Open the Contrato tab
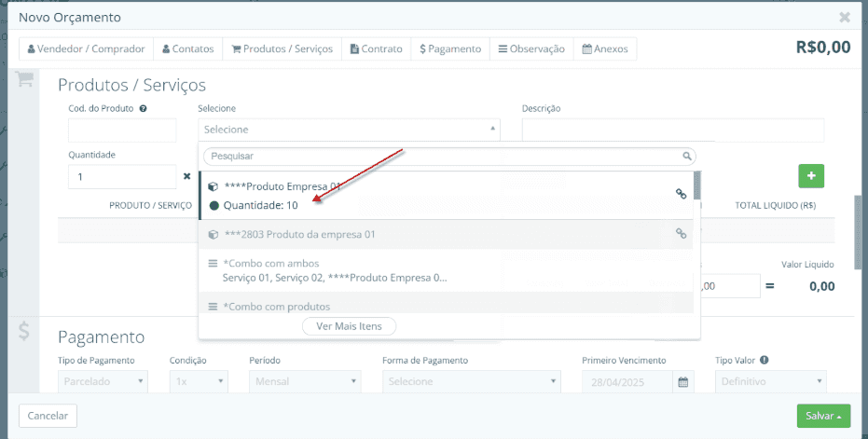Image resolution: width=868 pixels, height=439 pixels. [376, 48]
